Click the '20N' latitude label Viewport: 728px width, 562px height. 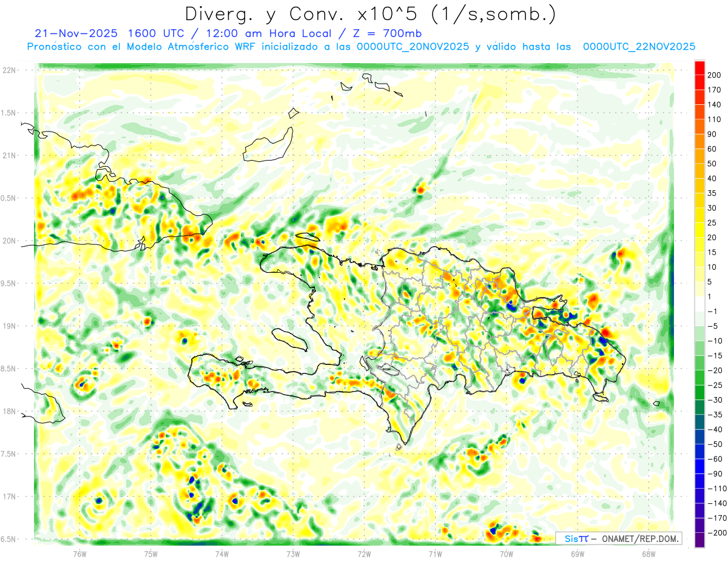(8, 241)
